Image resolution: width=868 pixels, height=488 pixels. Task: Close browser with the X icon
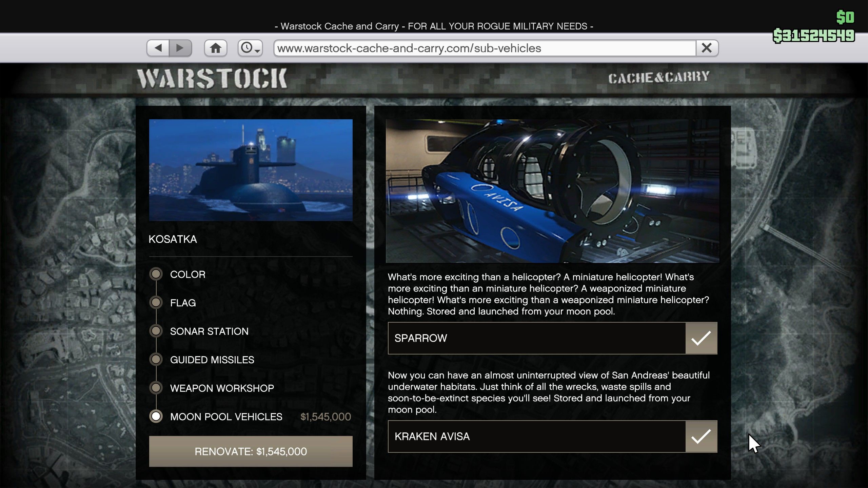pos(707,48)
